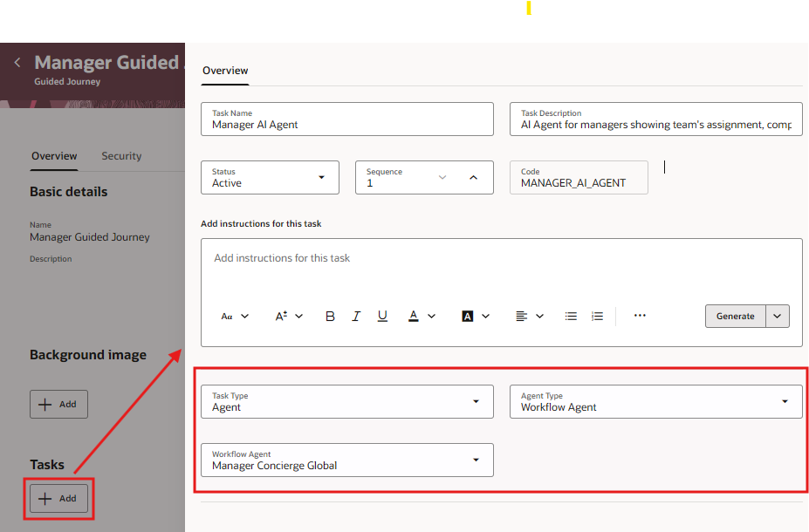Click the Generate button

pos(735,316)
